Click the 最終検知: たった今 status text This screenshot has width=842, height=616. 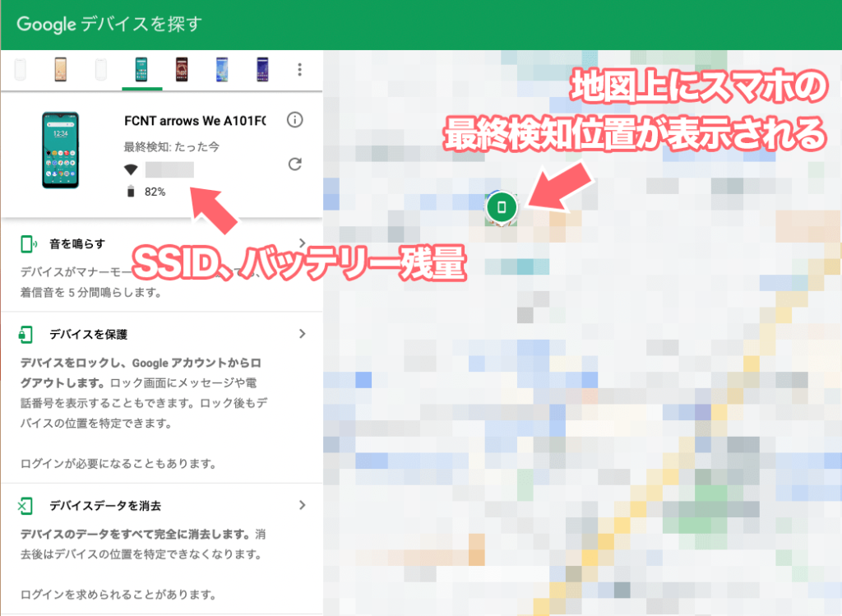coord(172,146)
